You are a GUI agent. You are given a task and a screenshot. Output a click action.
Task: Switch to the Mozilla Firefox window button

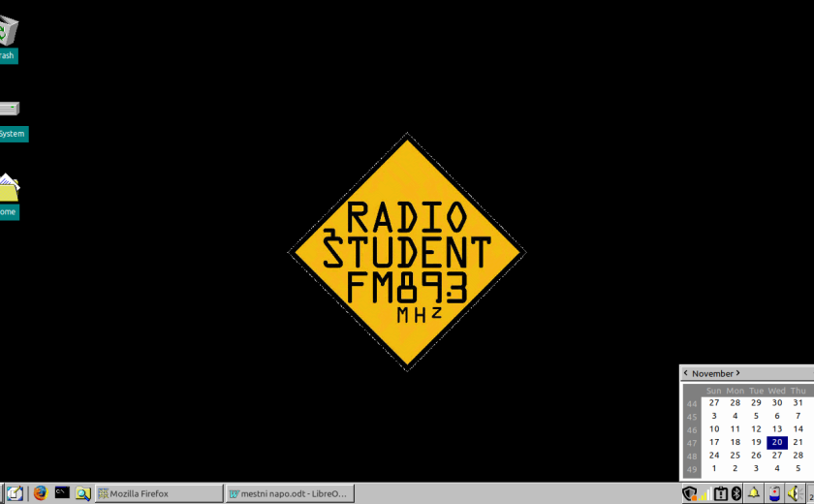pyautogui.click(x=159, y=493)
